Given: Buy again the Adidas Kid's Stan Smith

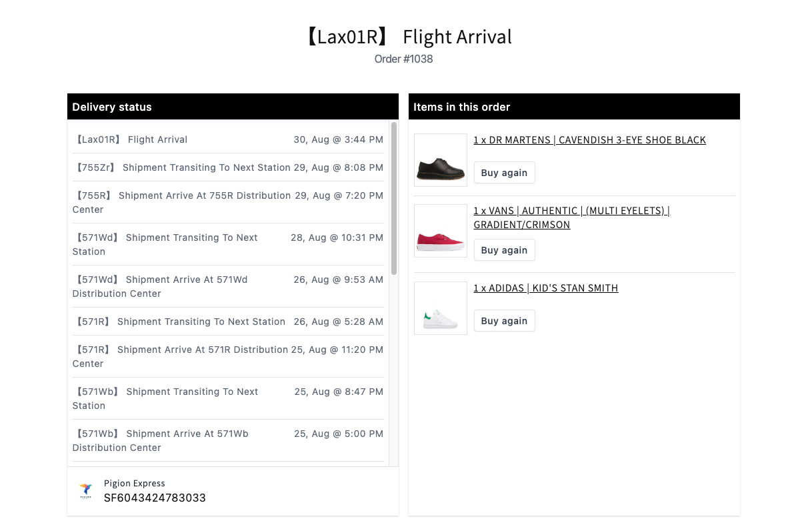Looking at the screenshot, I should pos(504,321).
